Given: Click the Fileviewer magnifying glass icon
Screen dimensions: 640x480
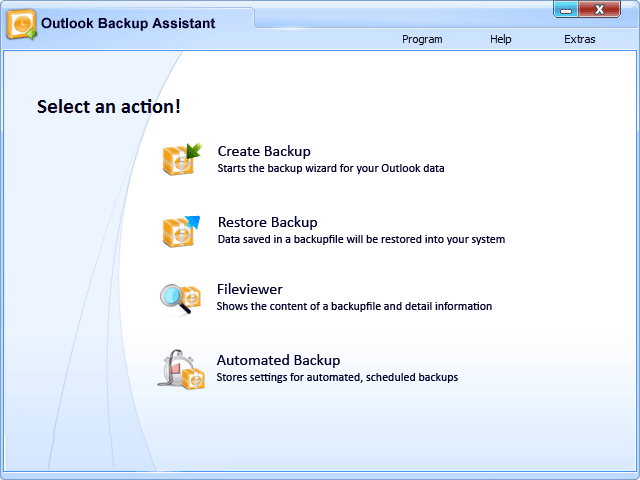Looking at the screenshot, I should 180,298.
